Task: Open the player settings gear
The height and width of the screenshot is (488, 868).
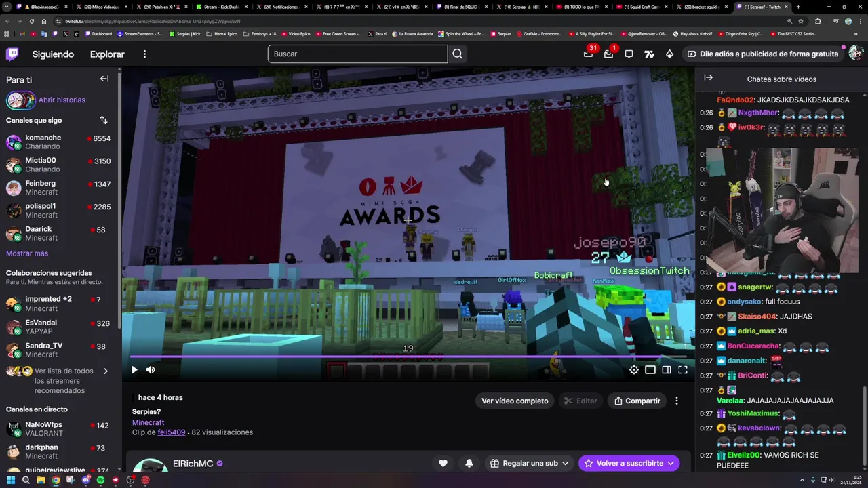Action: pyautogui.click(x=633, y=369)
